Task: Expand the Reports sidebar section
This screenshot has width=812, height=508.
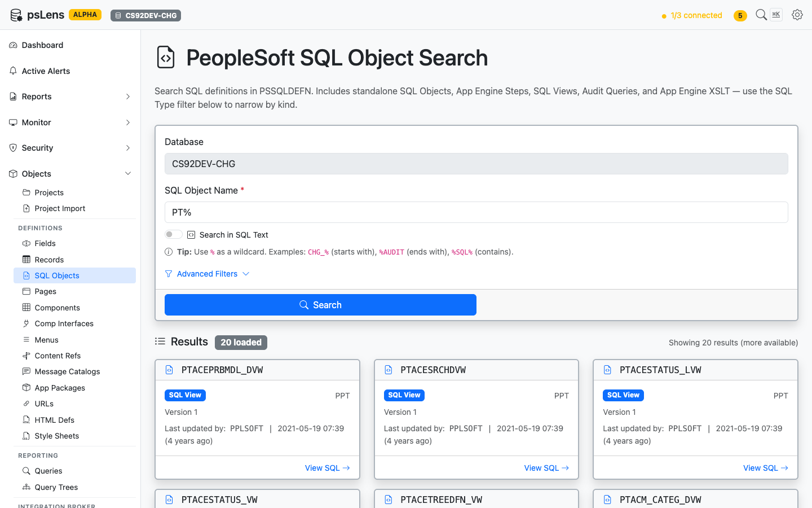Action: coord(70,97)
